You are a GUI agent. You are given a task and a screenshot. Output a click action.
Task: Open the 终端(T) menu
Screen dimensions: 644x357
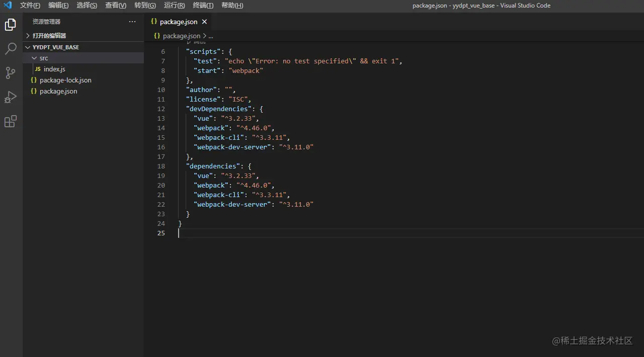tap(203, 6)
